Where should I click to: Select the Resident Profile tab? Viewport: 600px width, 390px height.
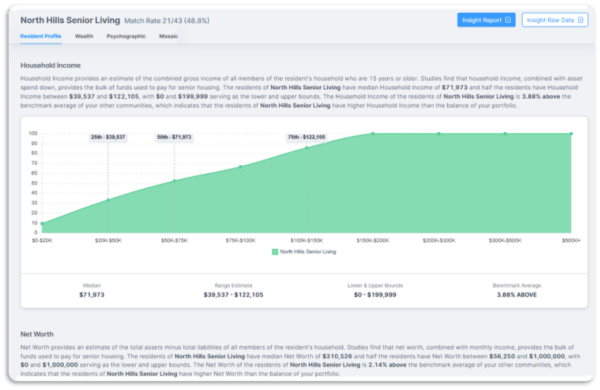[41, 36]
